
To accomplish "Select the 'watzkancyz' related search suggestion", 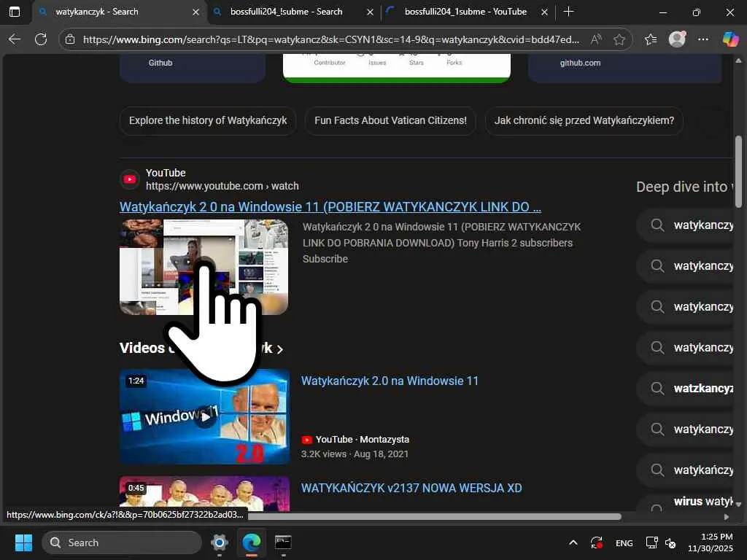I will 685,389.
